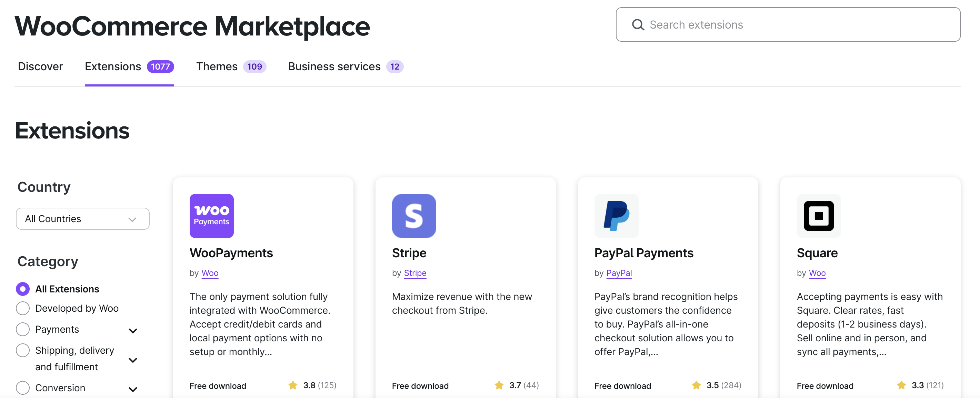
Task: Open the Woo vendor link under Square
Action: click(817, 273)
